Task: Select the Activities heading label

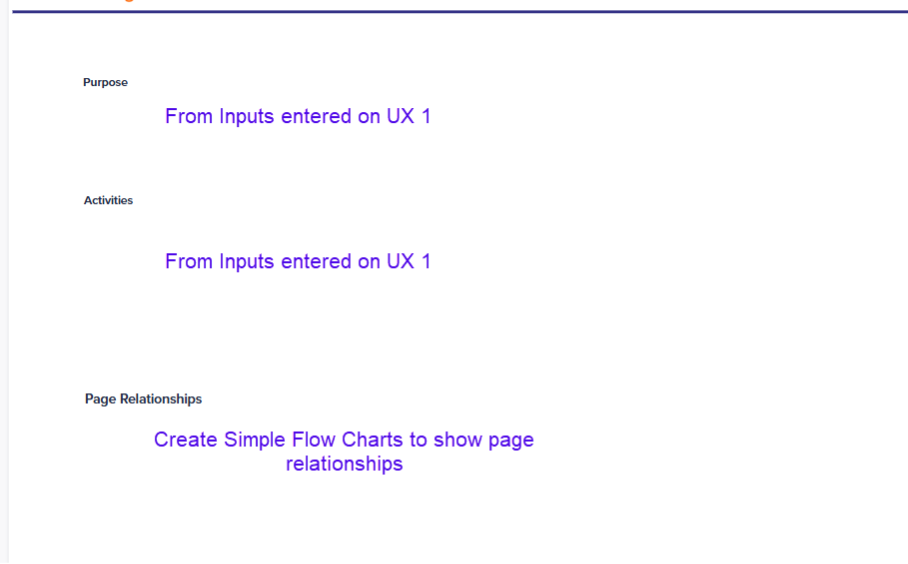Action: tap(108, 200)
